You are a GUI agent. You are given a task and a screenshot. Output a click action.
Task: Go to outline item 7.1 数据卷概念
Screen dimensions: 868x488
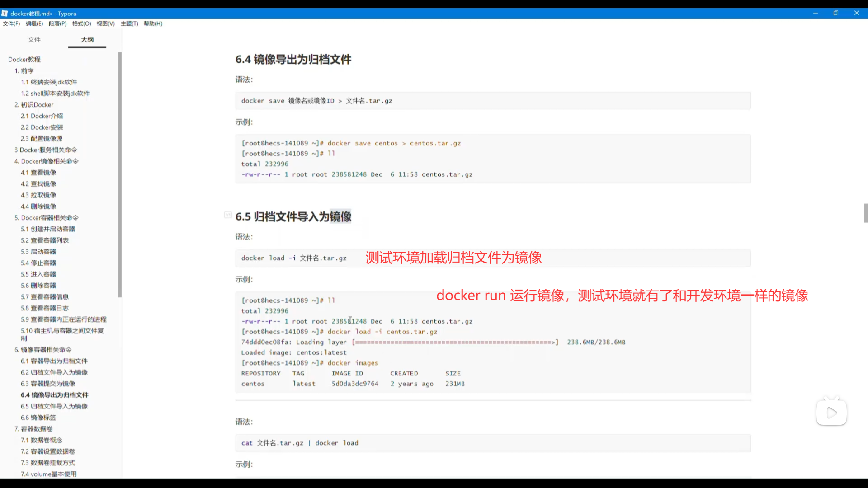42,440
